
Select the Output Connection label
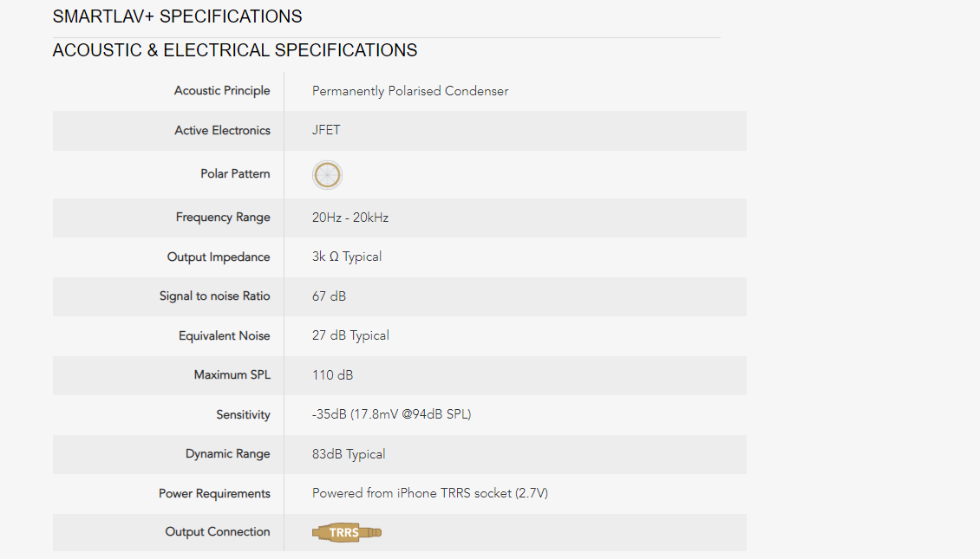pyautogui.click(x=218, y=531)
